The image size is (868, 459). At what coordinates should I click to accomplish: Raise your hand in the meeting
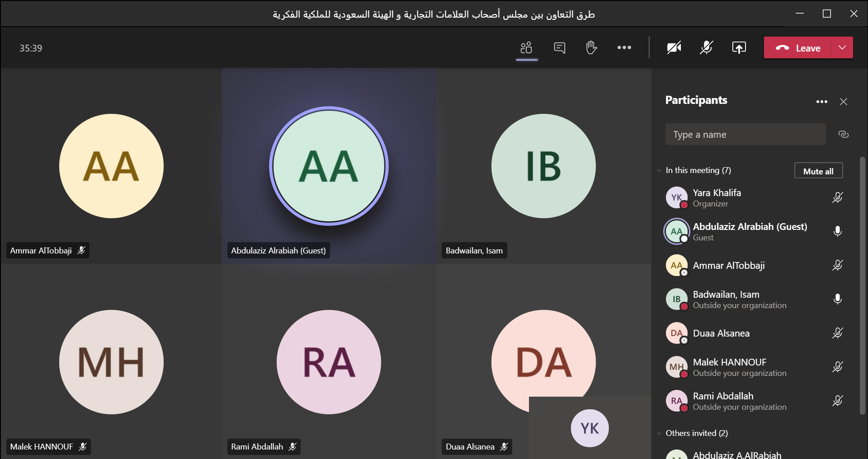[591, 47]
